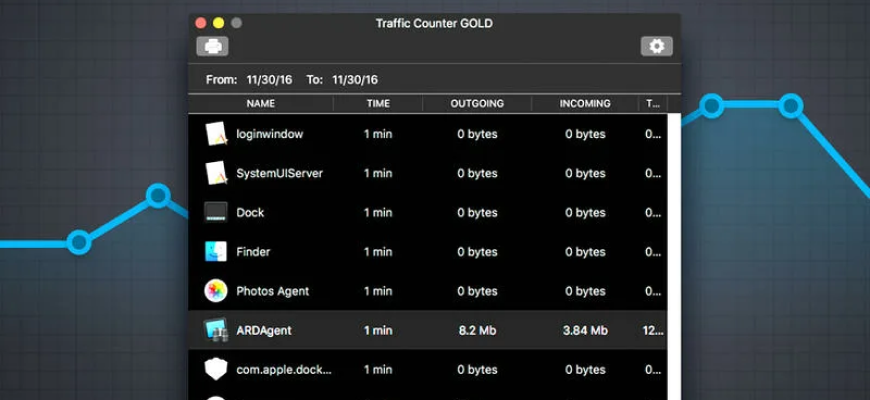Select the SystemUIServer row name
Screen dimensions: 870x400
tap(280, 173)
